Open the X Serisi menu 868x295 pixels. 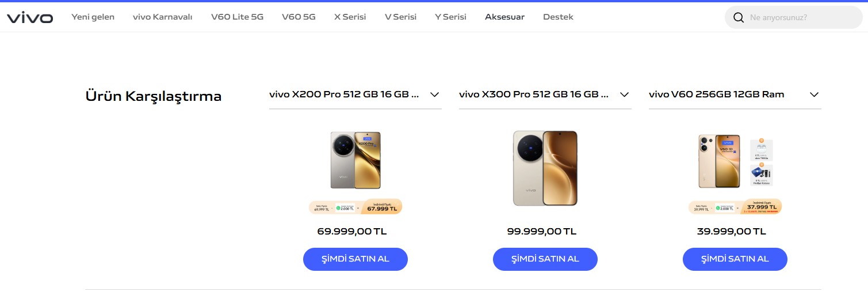pos(350,17)
